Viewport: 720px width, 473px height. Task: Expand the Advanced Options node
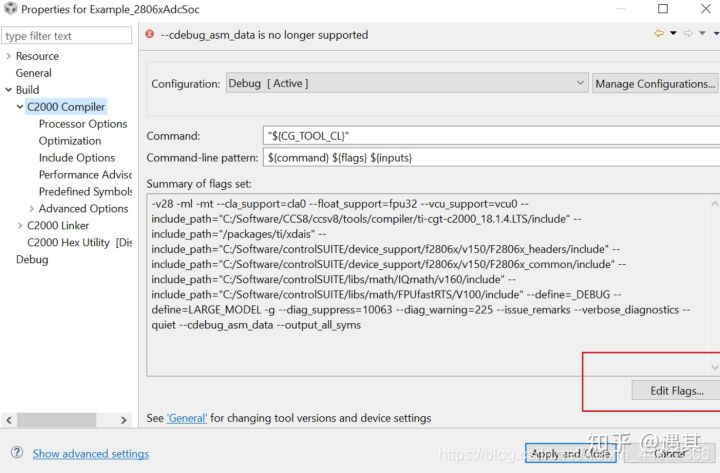coord(31,208)
